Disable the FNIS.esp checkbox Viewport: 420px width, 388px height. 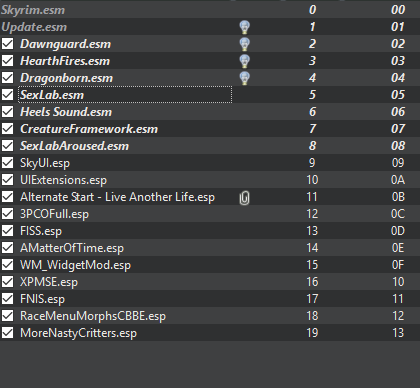[8, 299]
